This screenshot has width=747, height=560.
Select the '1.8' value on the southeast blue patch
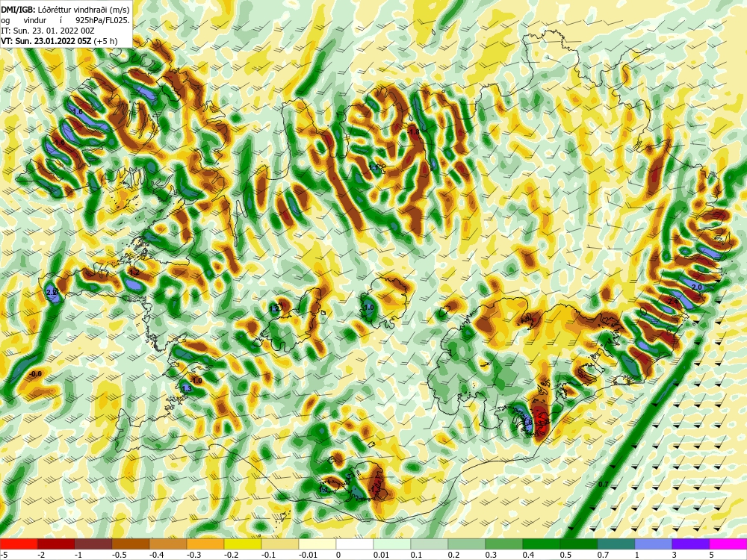coord(527,423)
